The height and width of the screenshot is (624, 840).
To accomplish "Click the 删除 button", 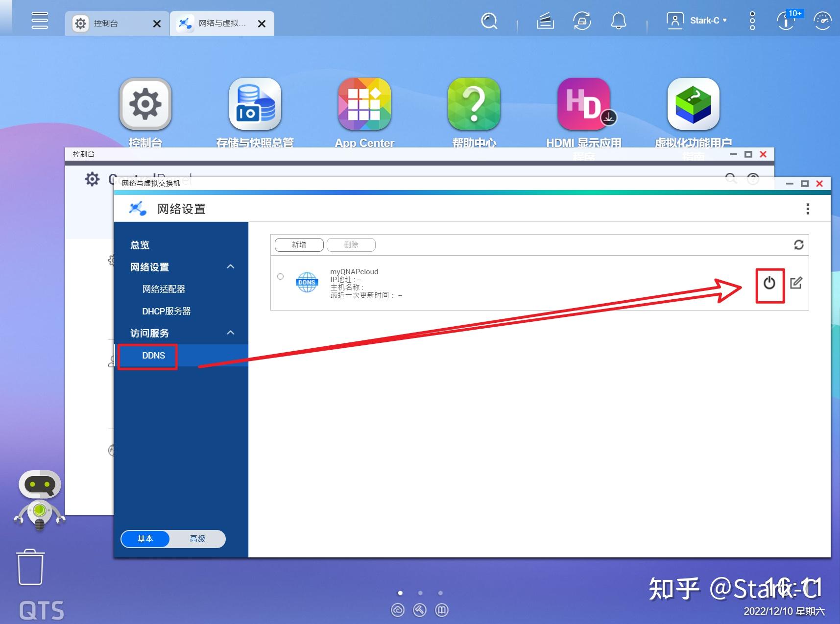I will [x=351, y=245].
